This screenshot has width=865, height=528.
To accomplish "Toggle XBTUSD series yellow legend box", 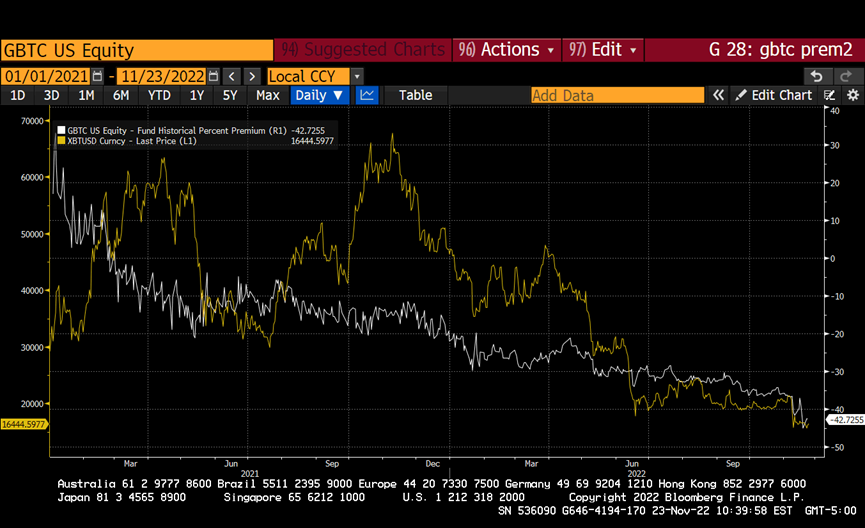I will click(x=62, y=141).
